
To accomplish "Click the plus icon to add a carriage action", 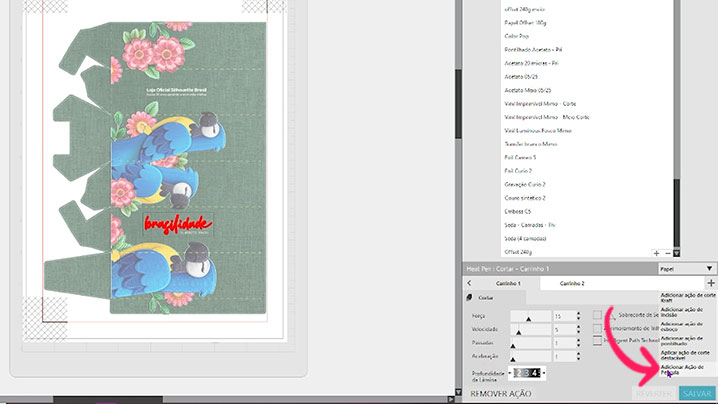I will pyautogui.click(x=711, y=283).
